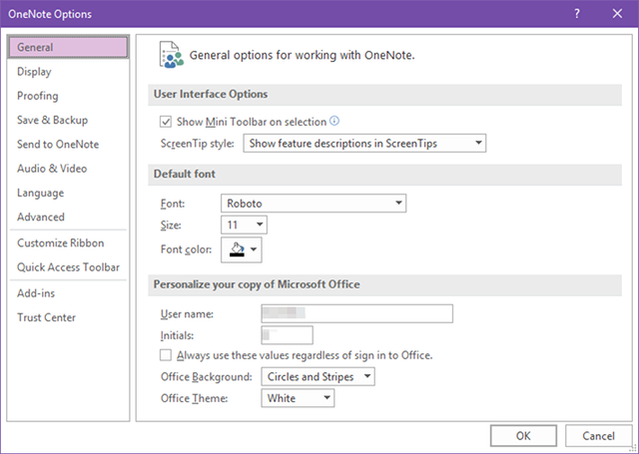Click the Default font section heading
639x454 pixels.
(184, 174)
